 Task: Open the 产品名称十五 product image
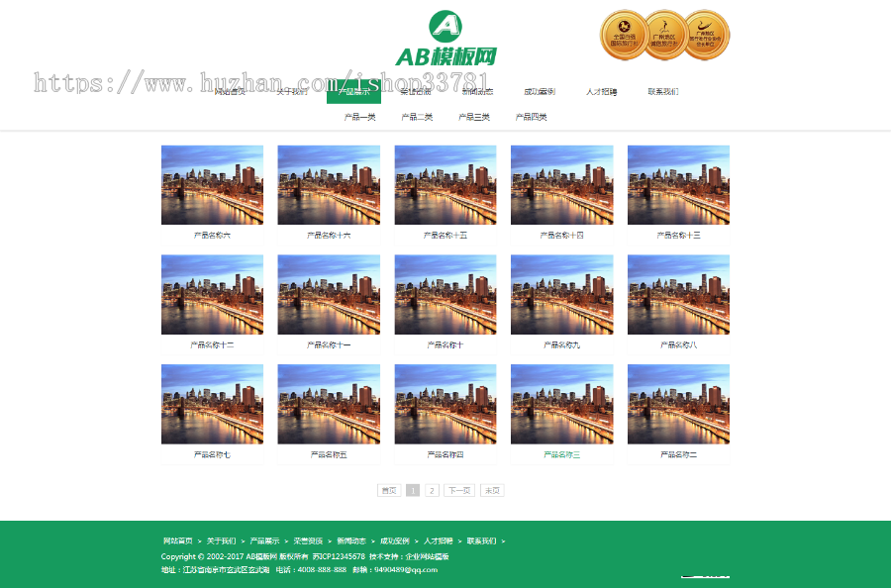[x=445, y=185]
